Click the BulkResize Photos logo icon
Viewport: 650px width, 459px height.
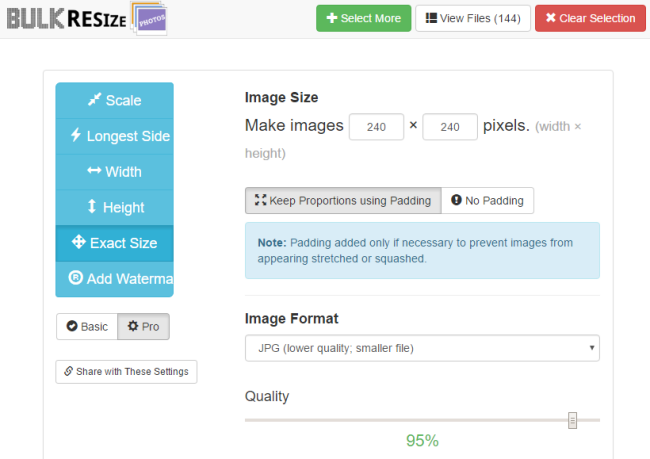click(149, 18)
